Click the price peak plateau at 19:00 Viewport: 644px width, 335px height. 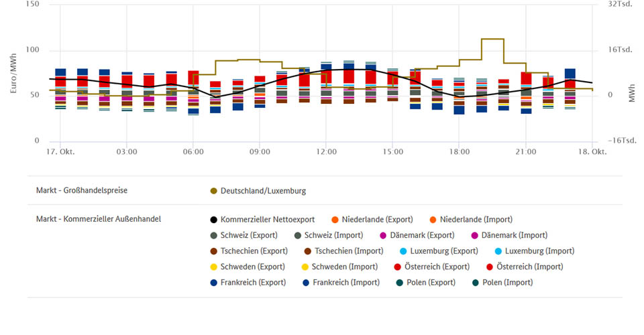tap(492, 39)
